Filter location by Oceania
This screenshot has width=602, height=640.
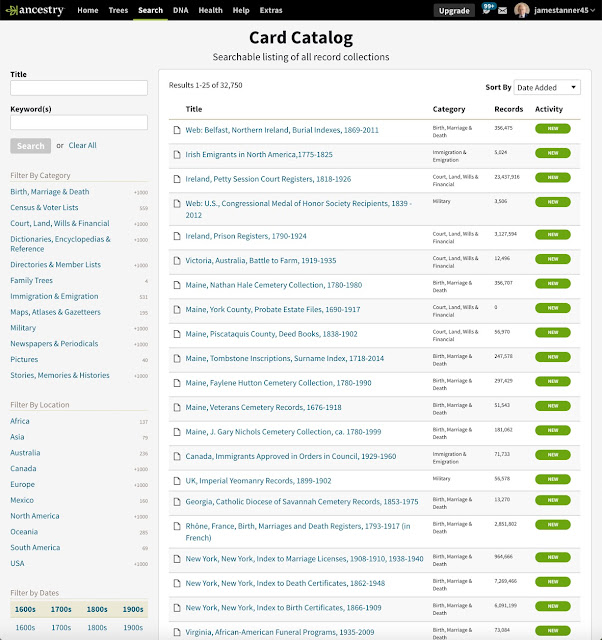tap(24, 532)
